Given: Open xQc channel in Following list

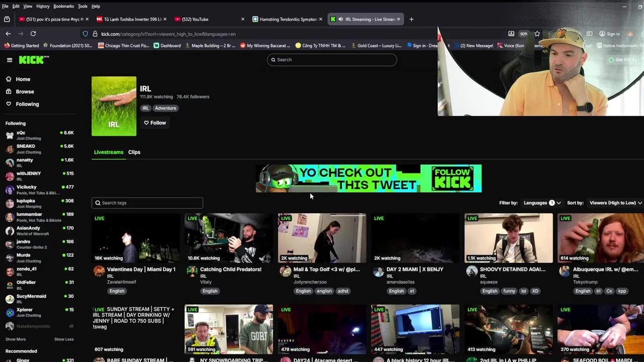Looking at the screenshot, I should click(x=39, y=135).
